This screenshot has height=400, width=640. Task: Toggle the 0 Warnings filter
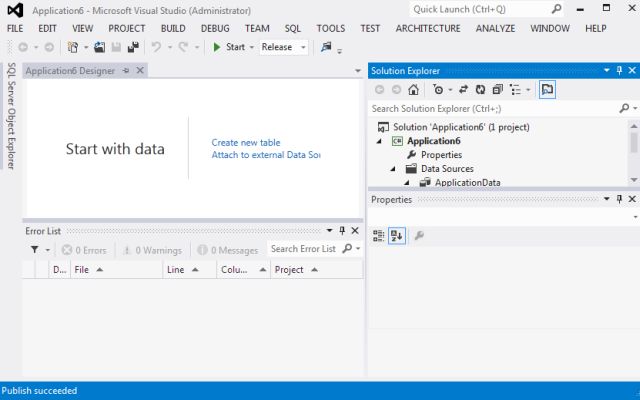point(153,250)
